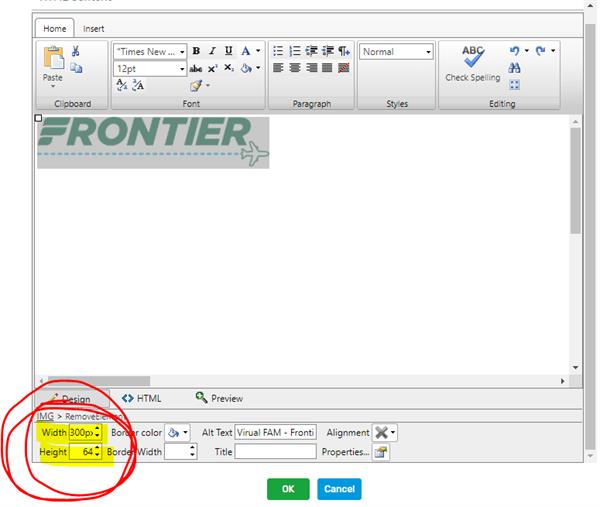Viewport: 600px width, 507px height.
Task: Click the decrease indent icon
Action: (311, 51)
